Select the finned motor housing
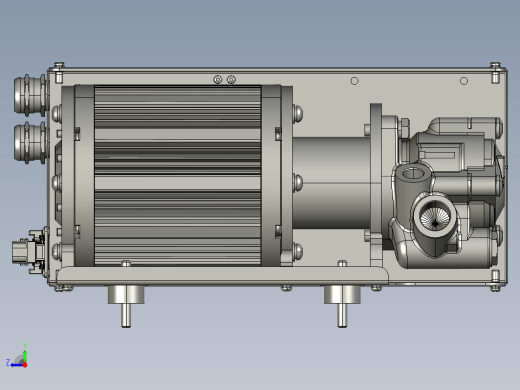The width and height of the screenshot is (520, 390). (x=177, y=175)
